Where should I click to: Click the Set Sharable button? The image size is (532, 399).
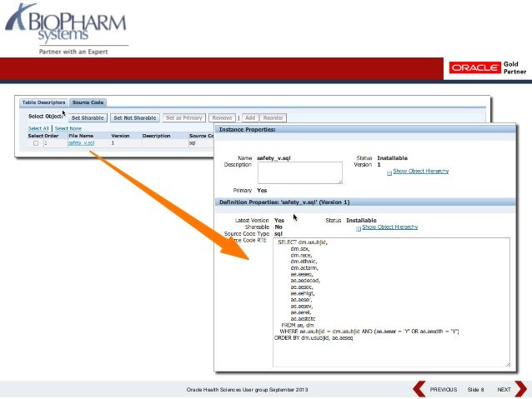pos(88,118)
